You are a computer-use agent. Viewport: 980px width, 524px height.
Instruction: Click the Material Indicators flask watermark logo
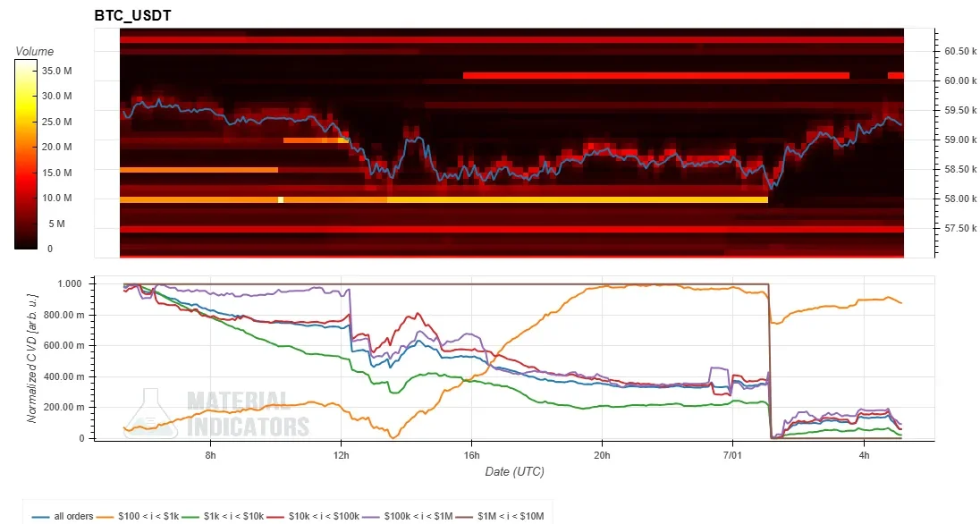point(149,413)
